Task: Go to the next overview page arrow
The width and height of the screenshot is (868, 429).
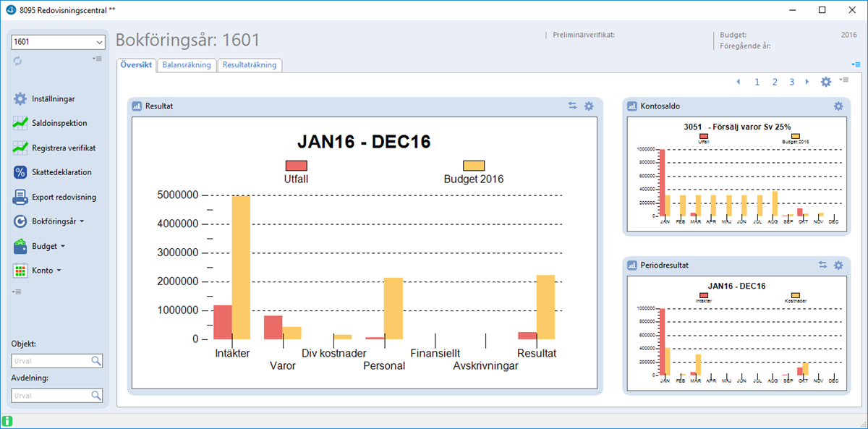Action: (x=807, y=82)
